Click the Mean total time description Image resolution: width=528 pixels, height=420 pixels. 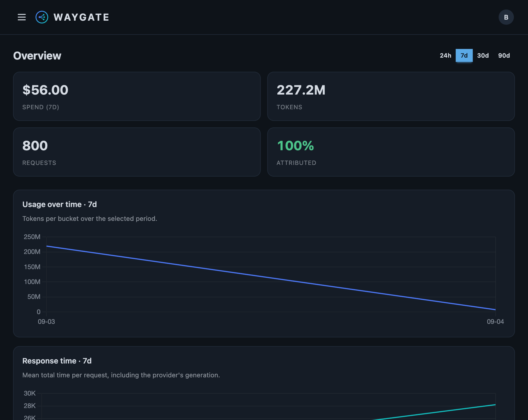[121, 375]
